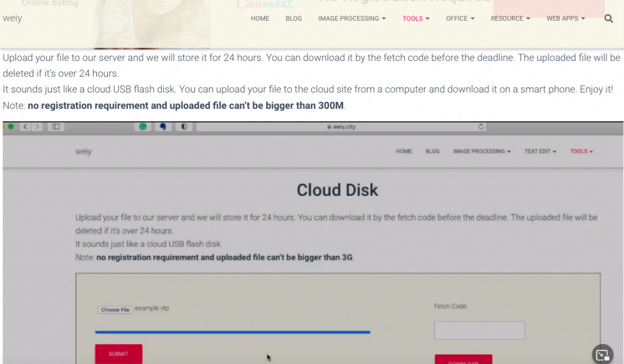This screenshot has width=624, height=364.
Task: Click the blue extension icon beside Grammarly
Action: point(163,127)
